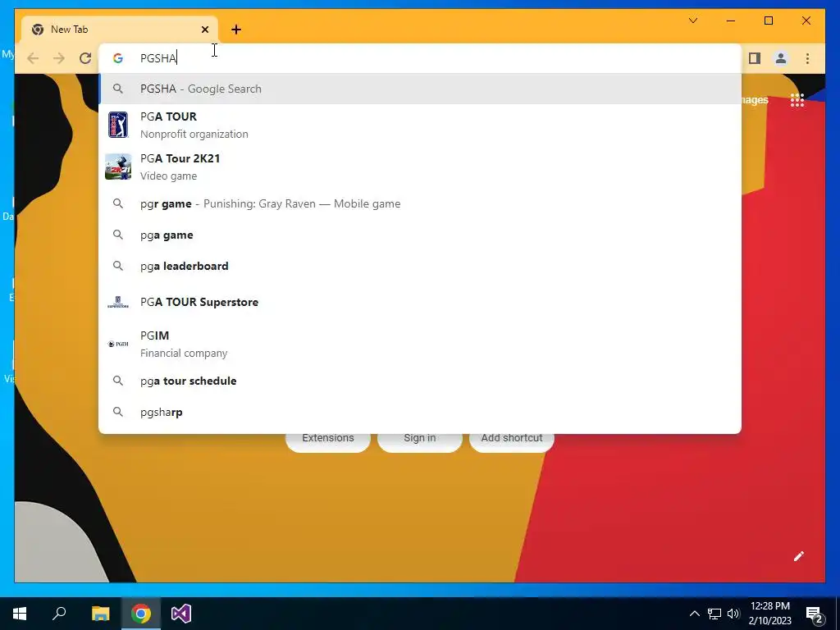The image size is (840, 630).
Task: Click the network icon in the system tray
Action: 714,614
